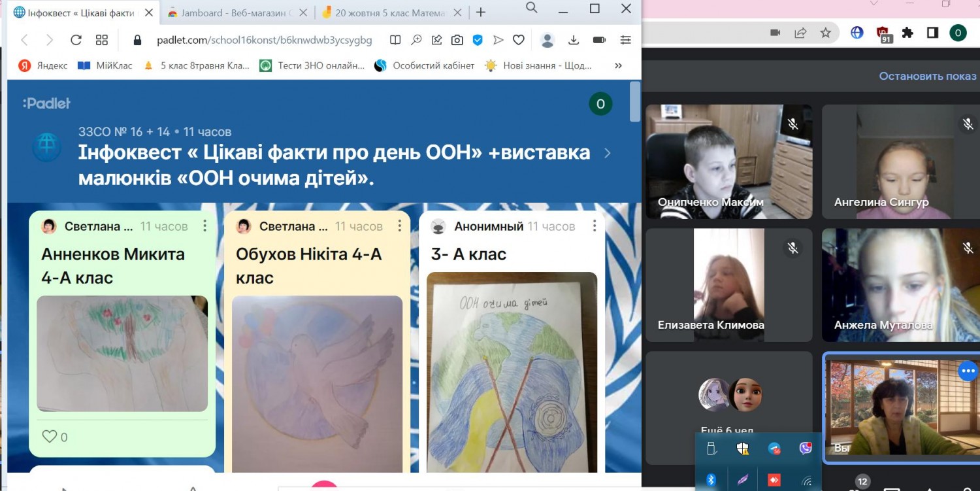Select the Інфоквест Padlet tab

click(x=82, y=12)
